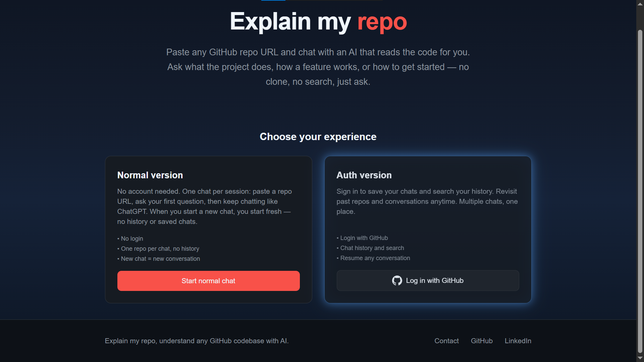Open the GitHub link in the footer
The width and height of the screenshot is (644, 362).
tap(482, 341)
